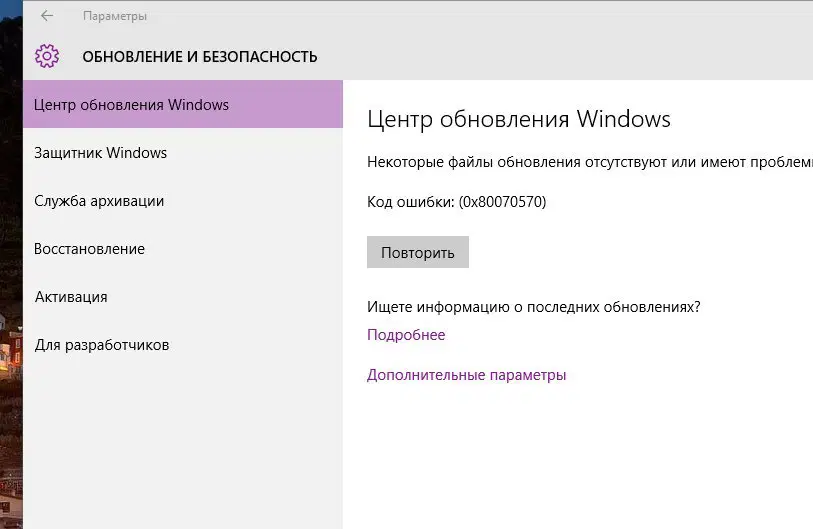Open the Восстановление section
The width and height of the screenshot is (813, 529).
(x=89, y=249)
